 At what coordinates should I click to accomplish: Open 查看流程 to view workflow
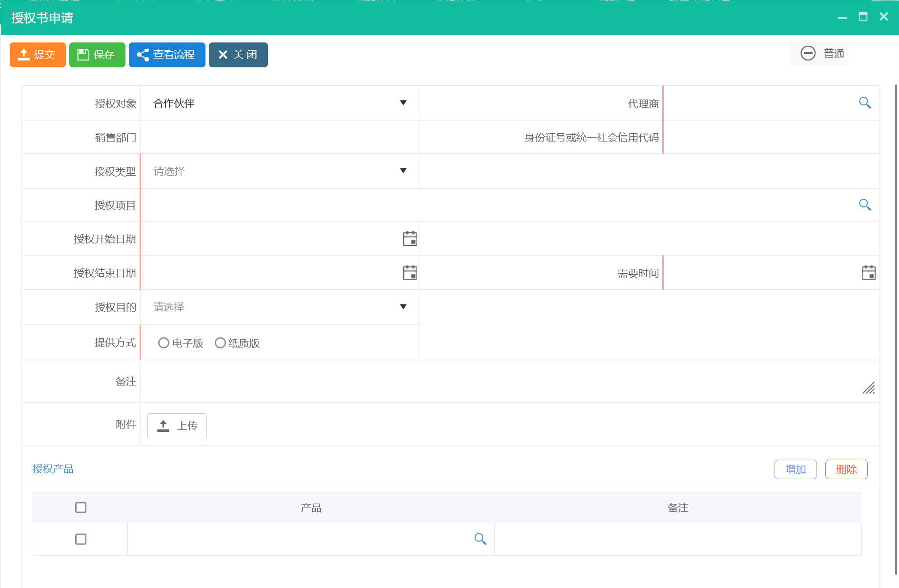pos(167,55)
